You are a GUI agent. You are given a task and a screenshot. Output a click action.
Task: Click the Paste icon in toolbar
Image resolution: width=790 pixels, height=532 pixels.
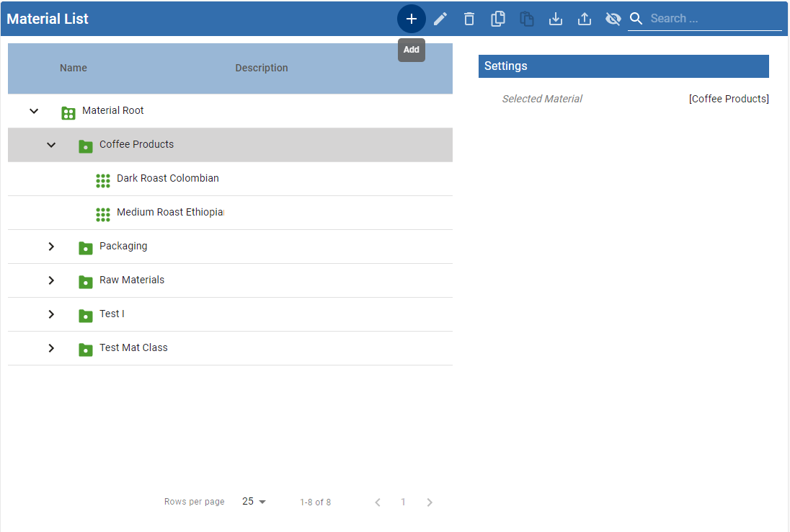[x=527, y=19]
